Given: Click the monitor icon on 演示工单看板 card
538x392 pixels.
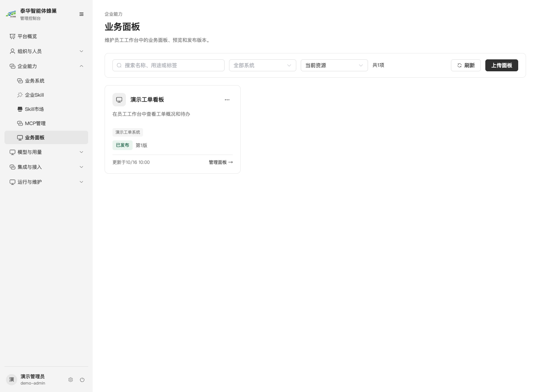Looking at the screenshot, I should (x=119, y=100).
